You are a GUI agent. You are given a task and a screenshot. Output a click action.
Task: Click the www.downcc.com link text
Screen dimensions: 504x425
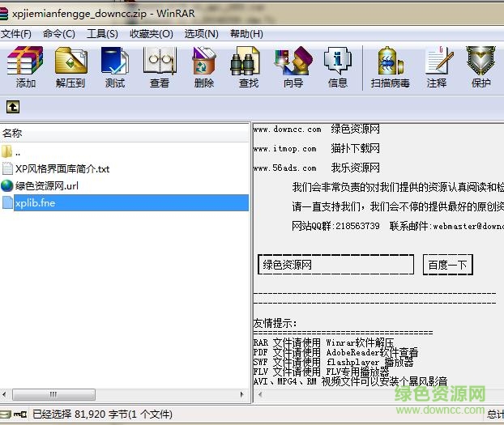(x=287, y=130)
